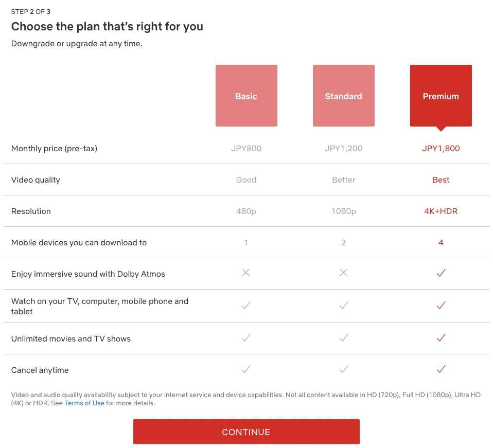This screenshot has width=493, height=448.
Task: Click the JPY1,200 Standard price
Action: coord(343,149)
